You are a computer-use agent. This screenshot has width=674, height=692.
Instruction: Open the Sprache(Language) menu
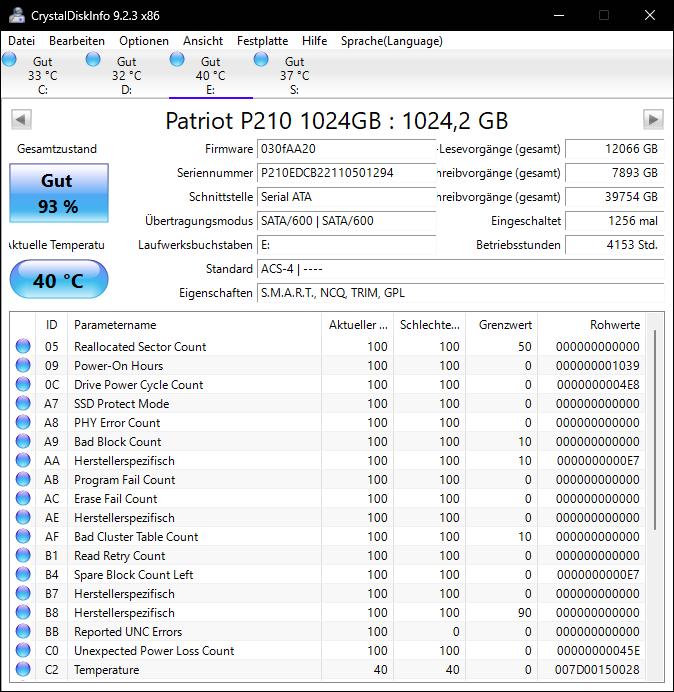(x=392, y=41)
